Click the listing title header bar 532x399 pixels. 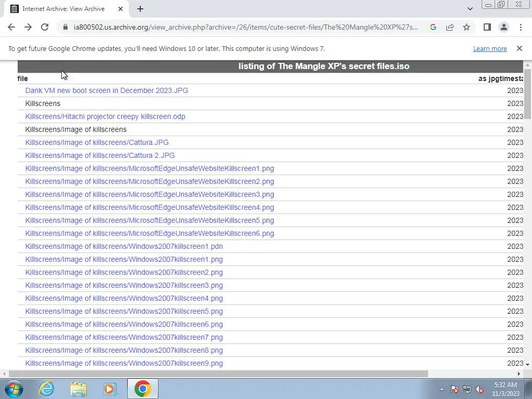point(270,66)
